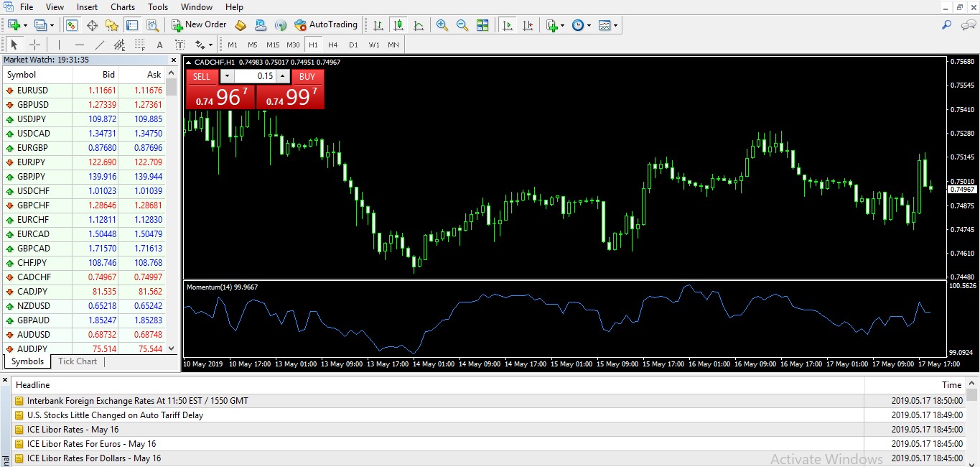Screen dimensions: 980x467
Task: Open the Periodicity clock dropdown
Action: (589, 25)
